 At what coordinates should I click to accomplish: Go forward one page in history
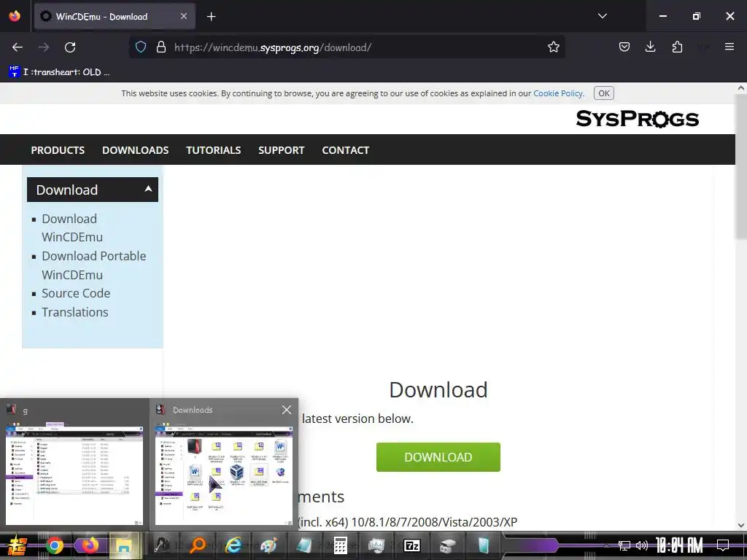click(44, 47)
